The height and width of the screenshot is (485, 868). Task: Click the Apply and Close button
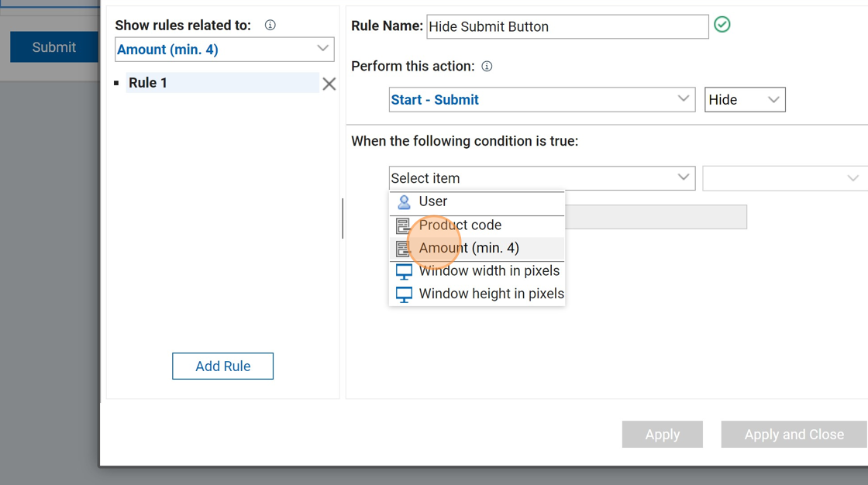[794, 435]
